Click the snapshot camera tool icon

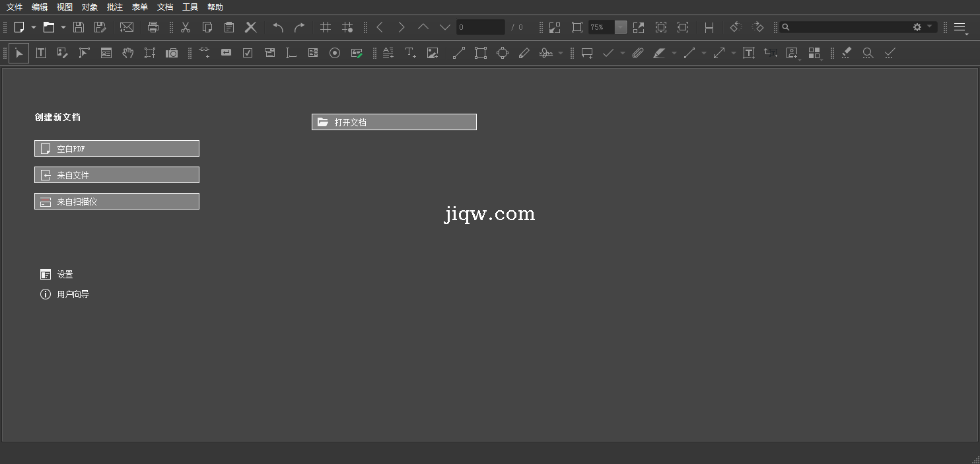click(172, 53)
